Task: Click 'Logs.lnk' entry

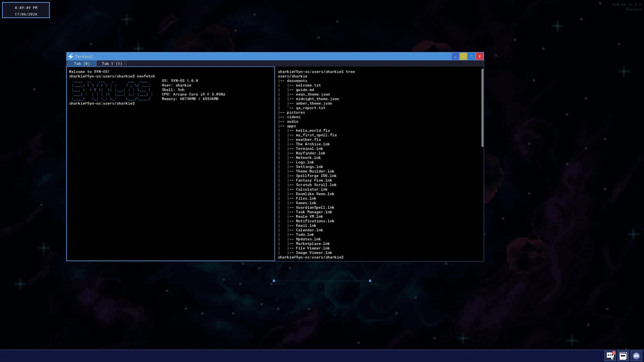Action: coord(305,162)
